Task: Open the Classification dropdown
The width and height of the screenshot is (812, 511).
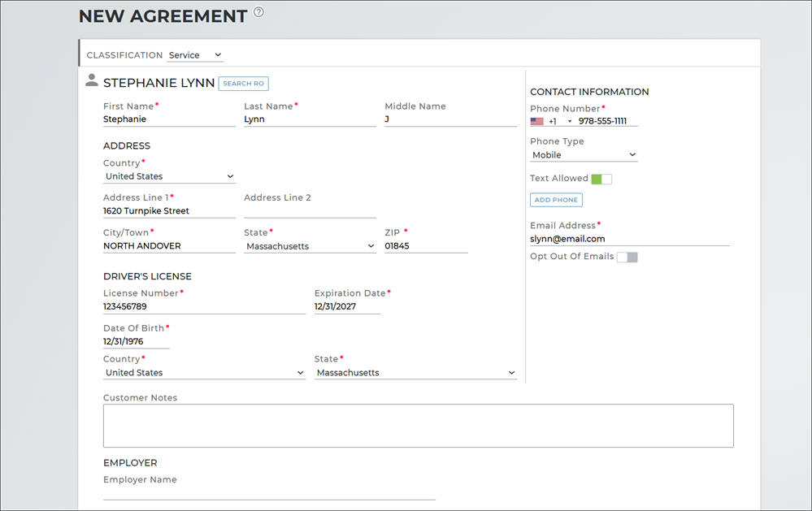Action: pyautogui.click(x=195, y=55)
